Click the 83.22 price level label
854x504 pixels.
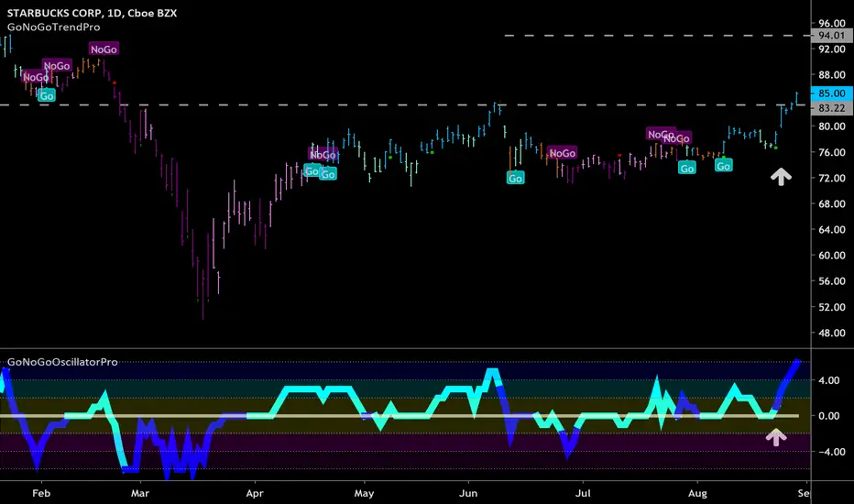click(x=832, y=108)
